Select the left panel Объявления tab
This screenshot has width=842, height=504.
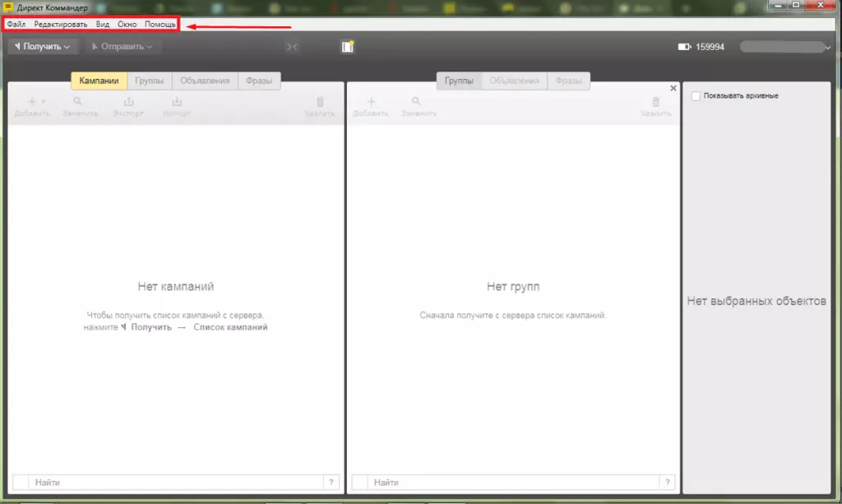point(205,81)
